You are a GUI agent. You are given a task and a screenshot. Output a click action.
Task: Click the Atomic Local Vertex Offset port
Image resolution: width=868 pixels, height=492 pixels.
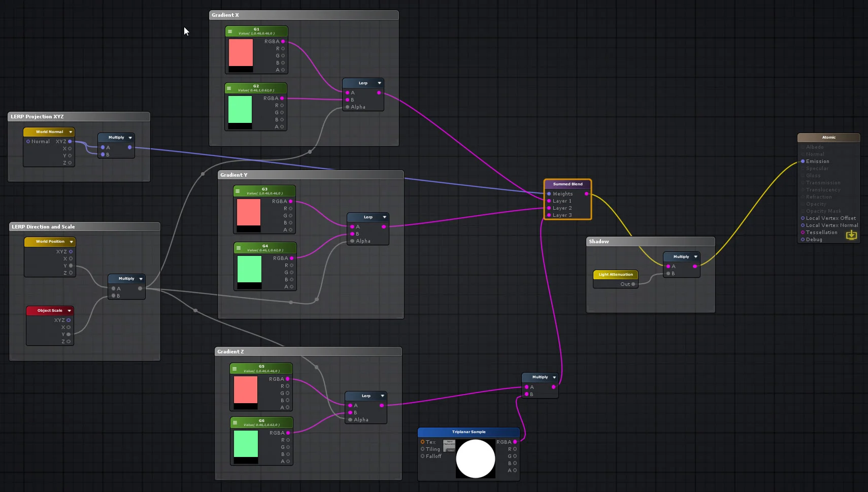(x=803, y=218)
